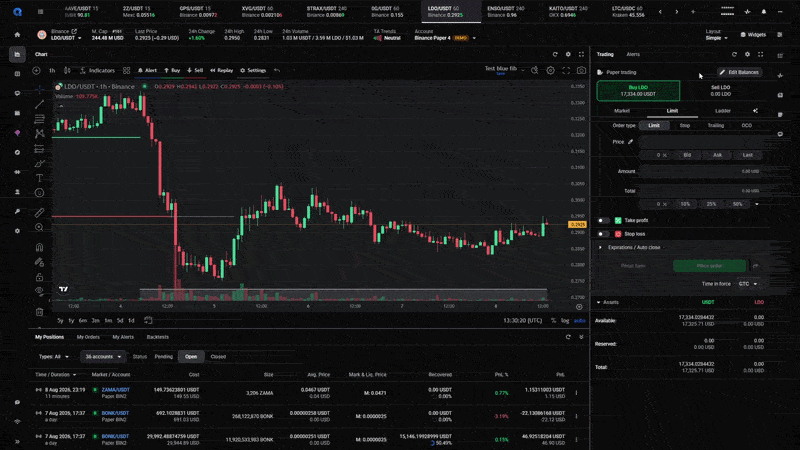
Task: Lock all drawings with padlock icon
Action: (x=39, y=277)
